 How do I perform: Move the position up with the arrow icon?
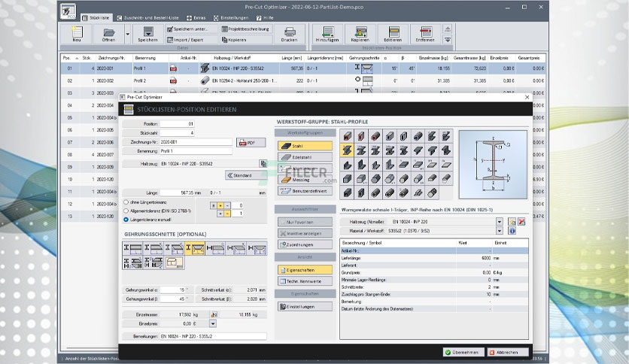click(x=448, y=29)
